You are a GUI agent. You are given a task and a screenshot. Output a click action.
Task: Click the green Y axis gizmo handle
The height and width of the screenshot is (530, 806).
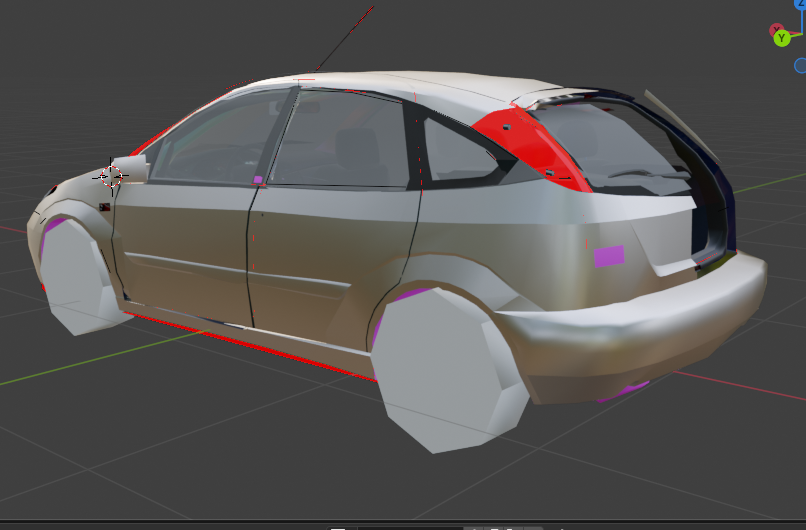[782, 38]
